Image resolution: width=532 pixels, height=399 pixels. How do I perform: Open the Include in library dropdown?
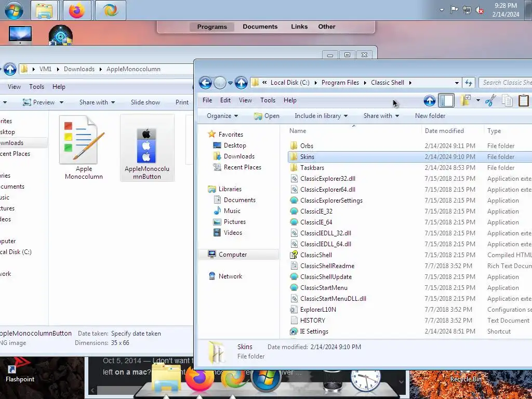[321, 116]
